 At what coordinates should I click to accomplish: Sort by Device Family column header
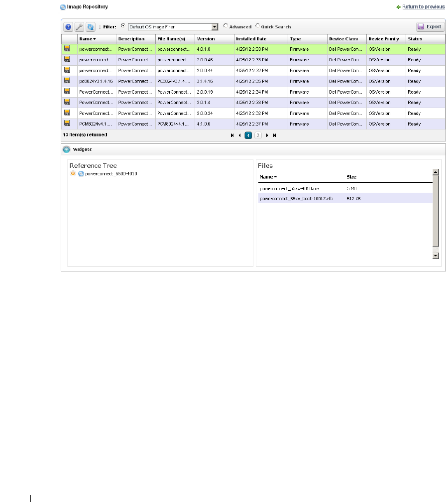384,39
